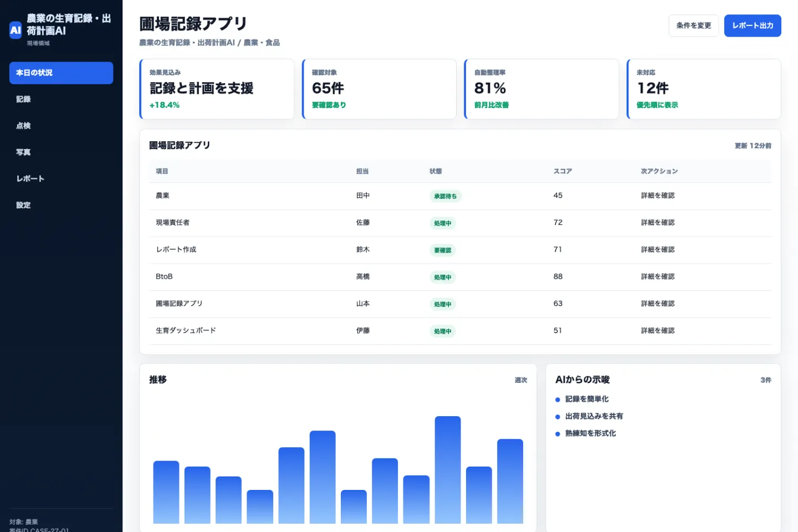Click the 自動整理率 81% card

pyautogui.click(x=541, y=89)
